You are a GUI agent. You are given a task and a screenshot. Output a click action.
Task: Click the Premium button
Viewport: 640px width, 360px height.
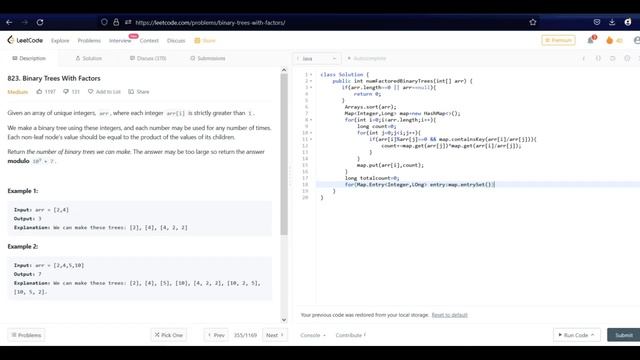[558, 40]
